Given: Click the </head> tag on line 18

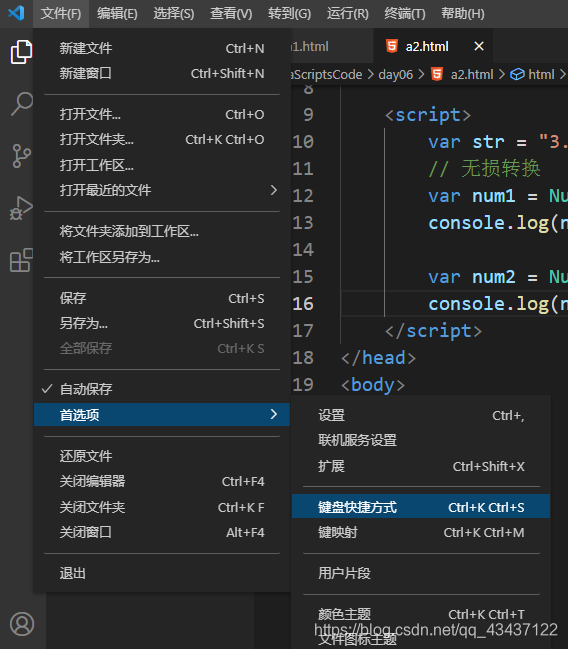Looking at the screenshot, I should tap(378, 358).
